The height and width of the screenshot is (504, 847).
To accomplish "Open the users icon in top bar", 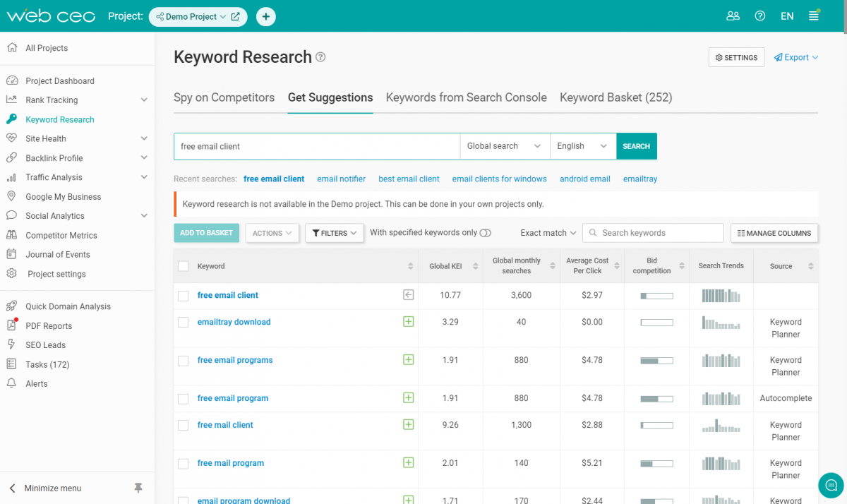I will pyautogui.click(x=733, y=16).
